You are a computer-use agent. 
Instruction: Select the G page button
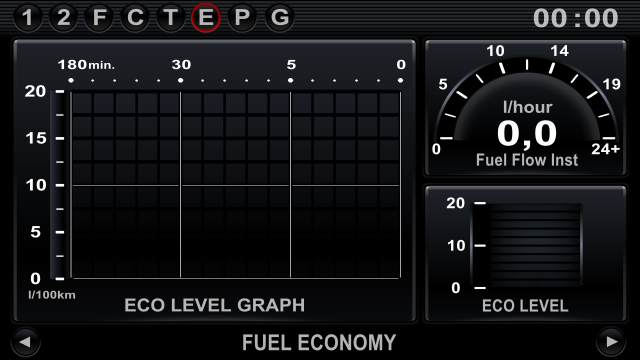pos(280,18)
